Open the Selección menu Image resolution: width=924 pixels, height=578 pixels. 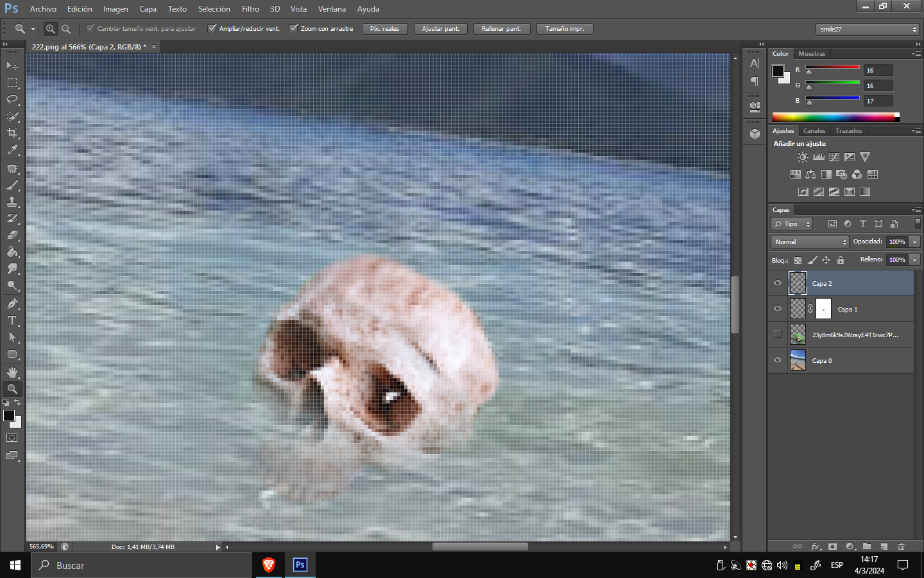tap(214, 9)
